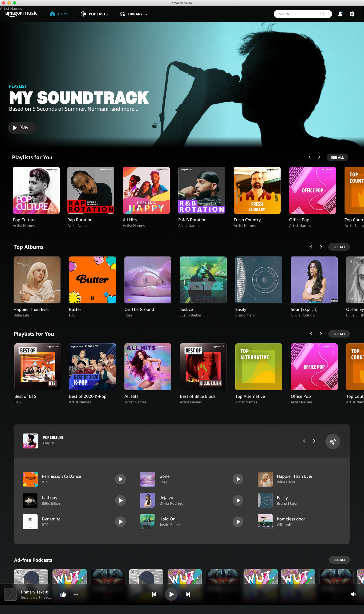
Task: Show next Top Albums
Action: [x=321, y=247]
